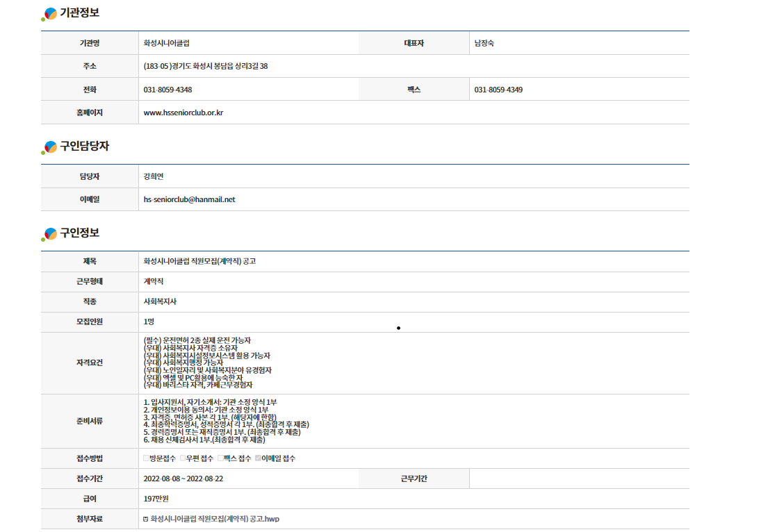Viewport: 784px width, 532px height.
Task: Click the 기관정보 section heading icon
Action: 49,15
